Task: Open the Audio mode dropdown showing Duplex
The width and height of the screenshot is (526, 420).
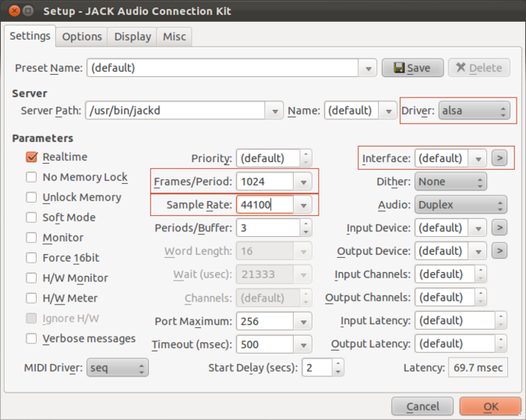Action: click(461, 205)
